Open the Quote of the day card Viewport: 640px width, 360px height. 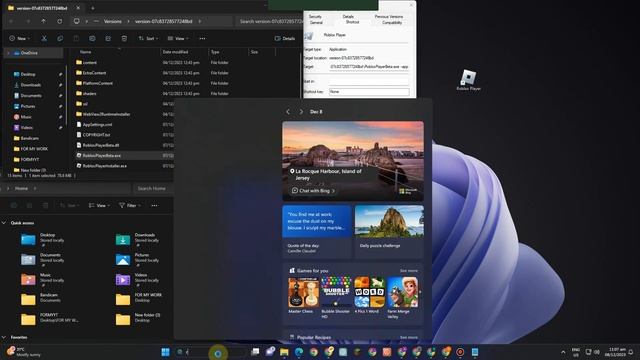[x=317, y=231]
